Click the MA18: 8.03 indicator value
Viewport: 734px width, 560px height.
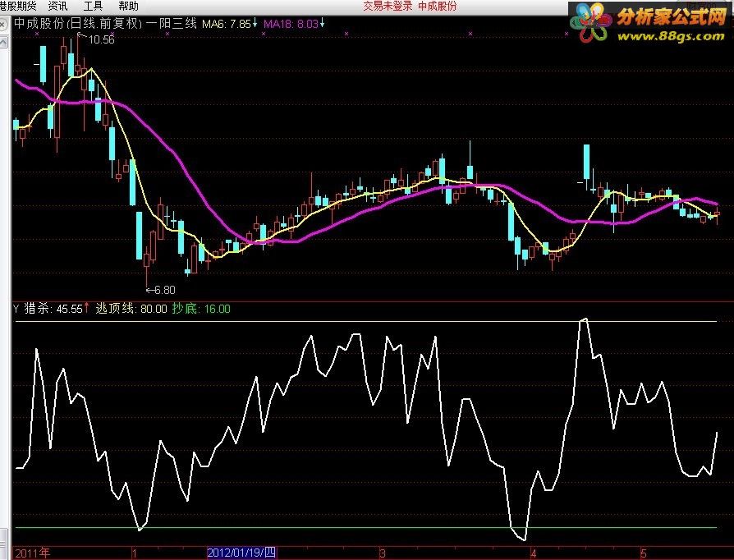click(x=291, y=24)
